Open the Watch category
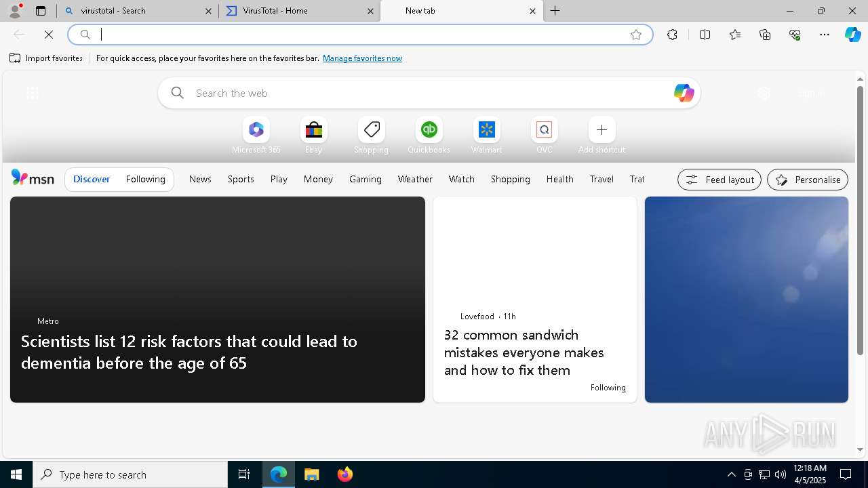 click(x=462, y=179)
